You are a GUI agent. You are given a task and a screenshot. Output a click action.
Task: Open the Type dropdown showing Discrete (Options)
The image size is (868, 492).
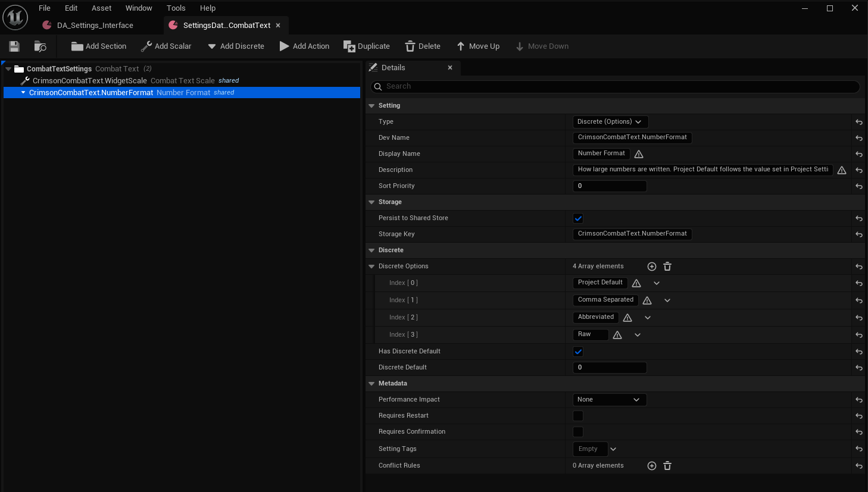click(610, 122)
